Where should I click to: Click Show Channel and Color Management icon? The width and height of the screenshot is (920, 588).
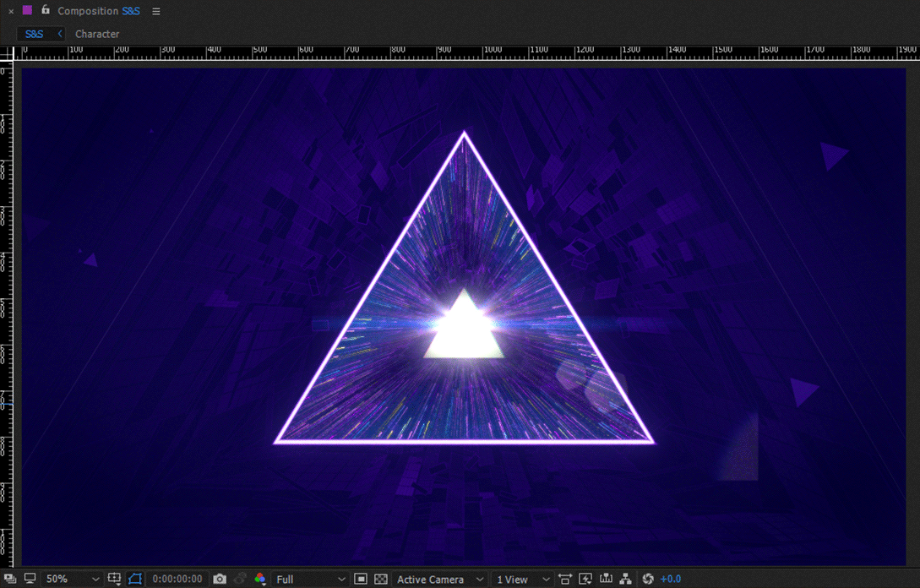click(262, 579)
